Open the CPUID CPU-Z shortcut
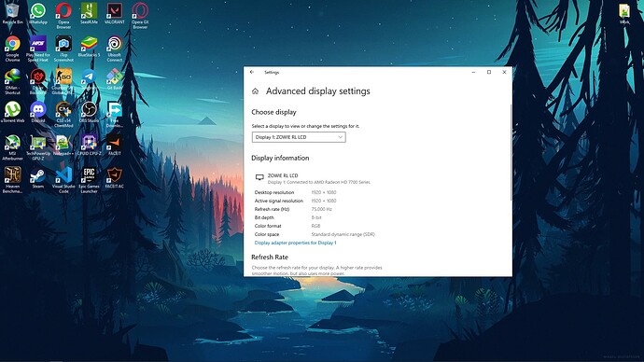The height and width of the screenshot is (362, 644). 89,146
